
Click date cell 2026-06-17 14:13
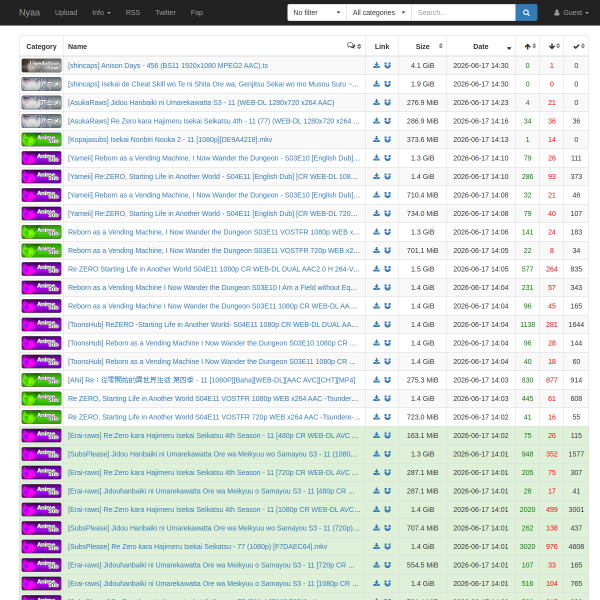[x=481, y=139]
